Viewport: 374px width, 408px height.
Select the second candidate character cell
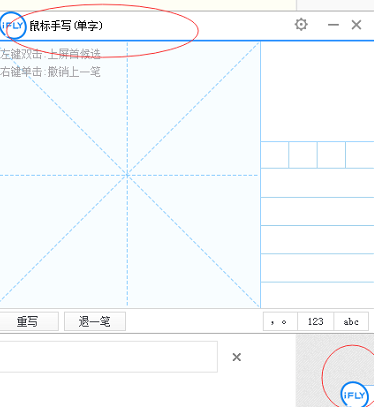(303, 155)
